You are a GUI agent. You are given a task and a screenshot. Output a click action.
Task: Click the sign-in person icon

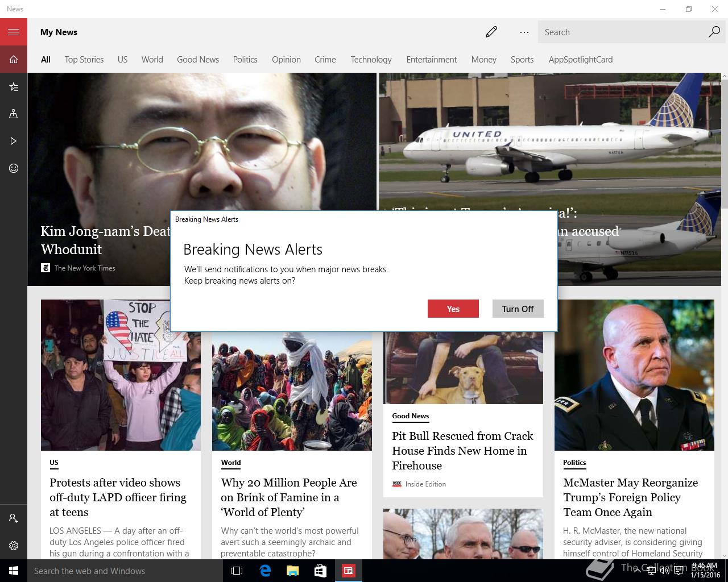click(x=14, y=518)
